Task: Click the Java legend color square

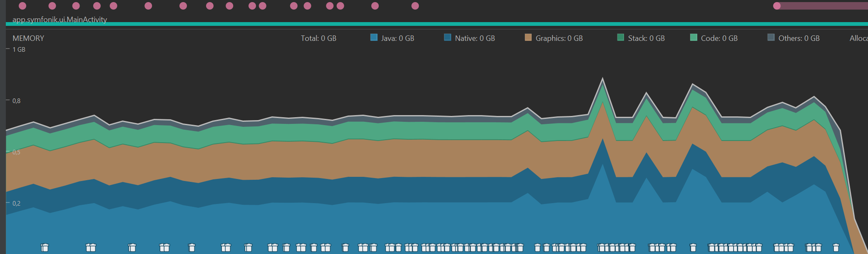Action: pos(374,38)
